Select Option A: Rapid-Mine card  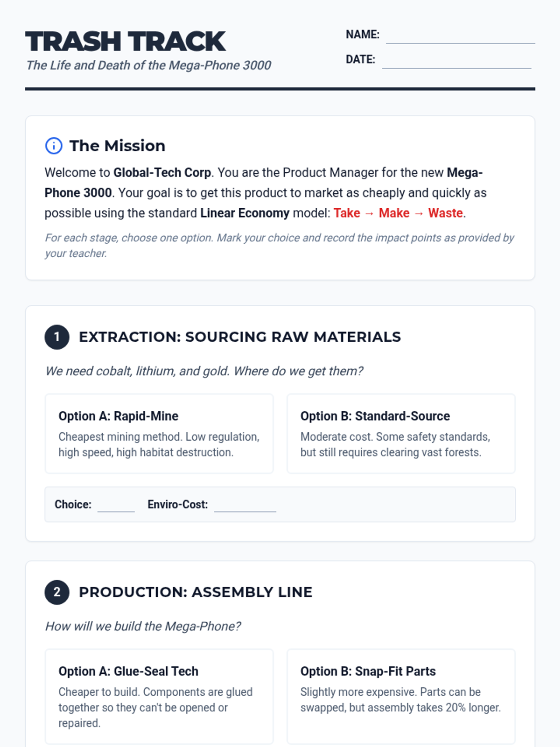click(x=159, y=433)
